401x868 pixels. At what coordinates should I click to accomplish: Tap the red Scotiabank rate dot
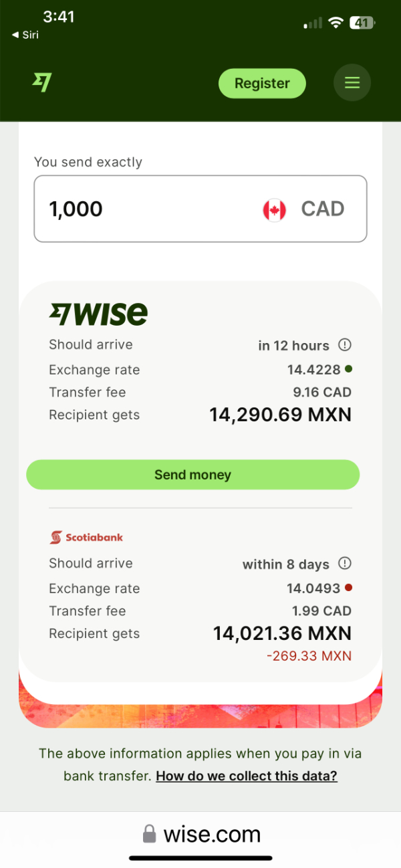click(348, 588)
